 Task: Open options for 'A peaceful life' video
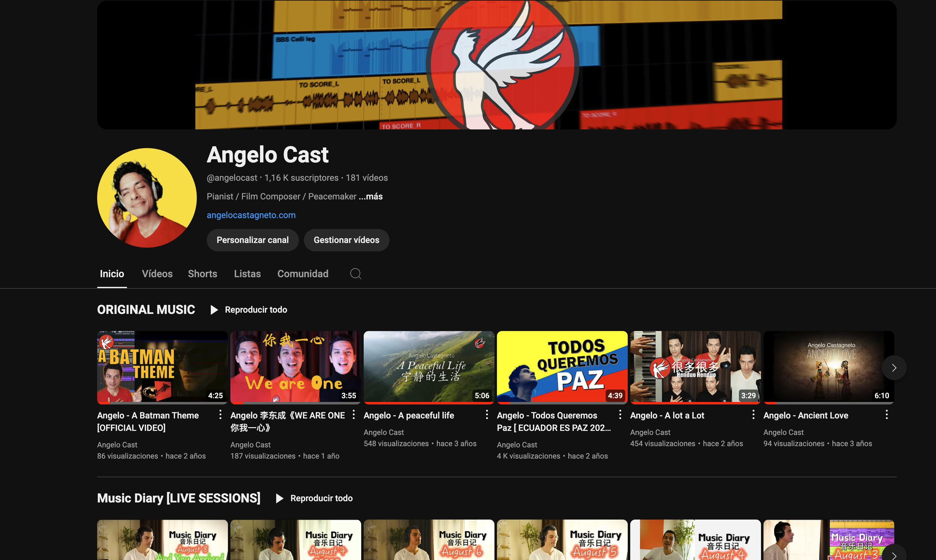[487, 414]
